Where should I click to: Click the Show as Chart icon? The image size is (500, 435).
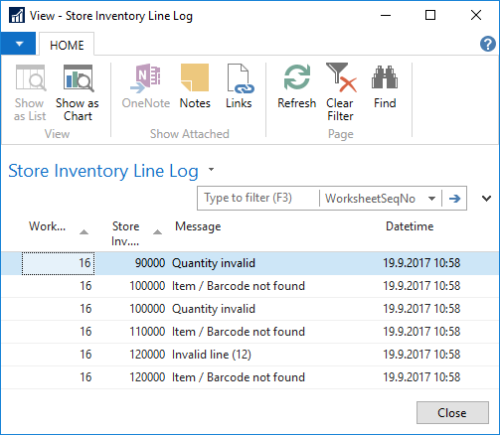pos(78,78)
